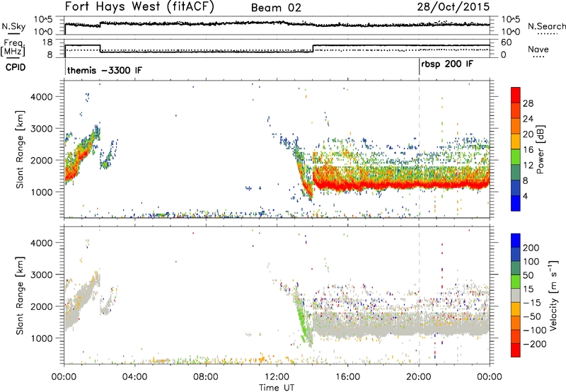
Task: Click the 'N.Search' legend label
Action: [546, 26]
